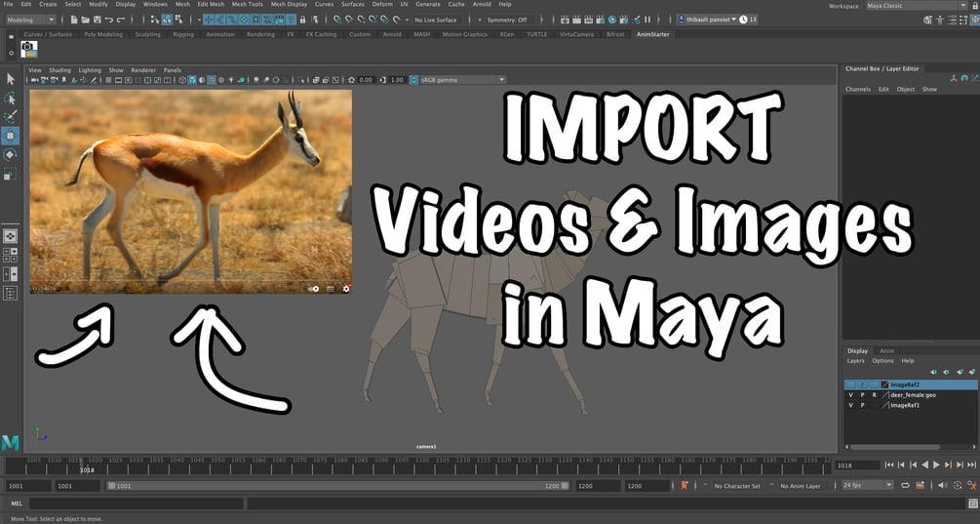Screen dimensions: 980x524
Task: Select the ImageRef2 layer row
Action: pos(910,384)
